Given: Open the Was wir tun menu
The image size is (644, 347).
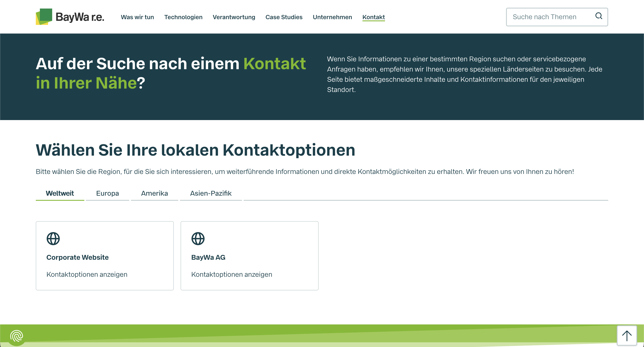Looking at the screenshot, I should click(137, 17).
